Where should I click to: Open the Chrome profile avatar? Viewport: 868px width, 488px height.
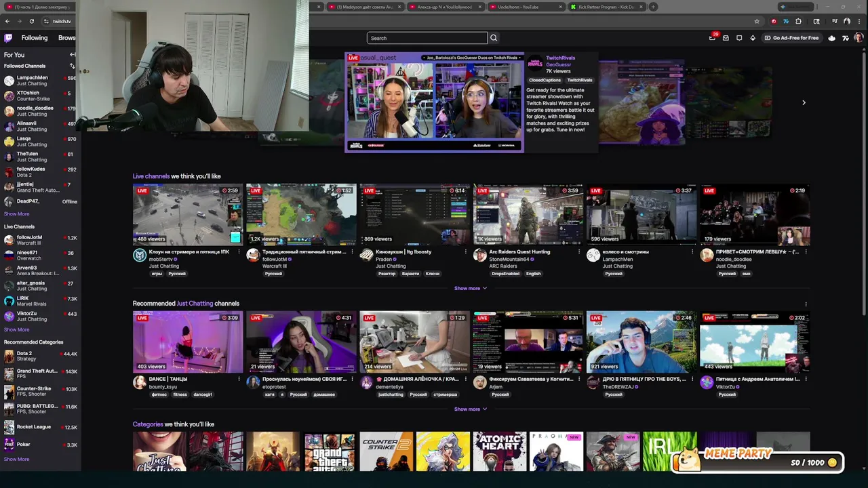point(847,21)
